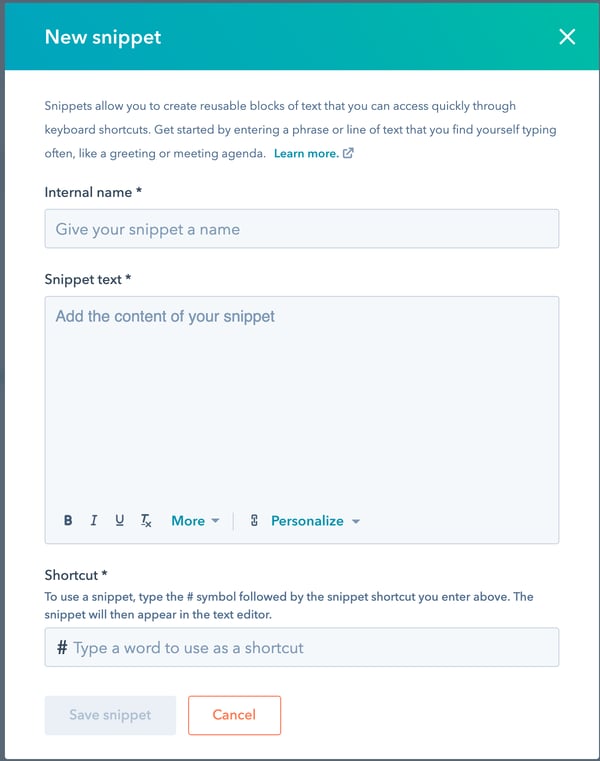Image resolution: width=600 pixels, height=761 pixels.
Task: Toggle Underline formatting in snippet toolbar
Action: pos(120,521)
